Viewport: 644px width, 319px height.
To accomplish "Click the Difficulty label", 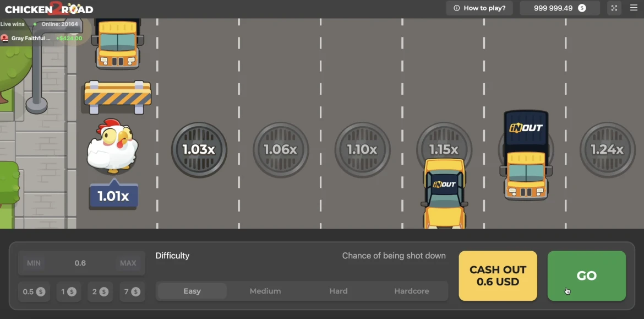I will point(172,256).
